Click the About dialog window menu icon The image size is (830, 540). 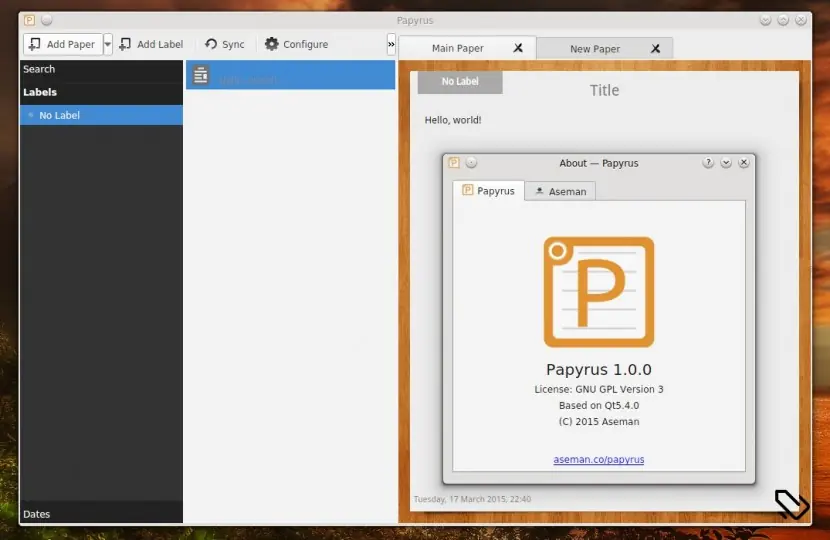[454, 163]
